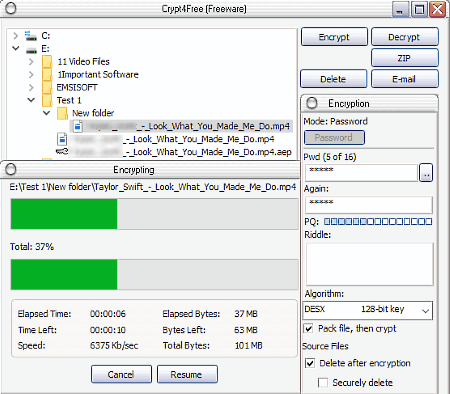The height and width of the screenshot is (394, 450).
Task: Click the Resume button
Action: coord(187,374)
